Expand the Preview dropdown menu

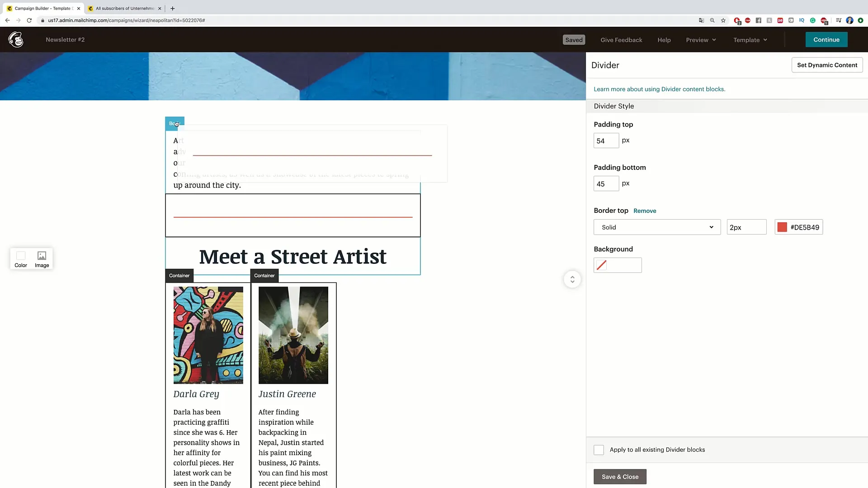pos(701,40)
